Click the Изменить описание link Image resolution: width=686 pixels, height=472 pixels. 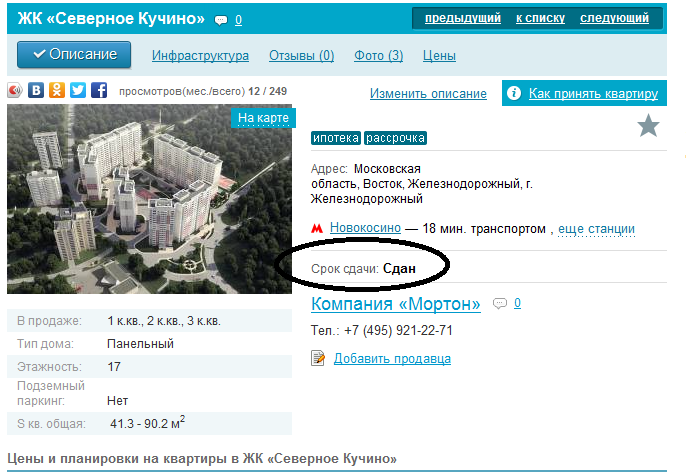pyautogui.click(x=428, y=94)
